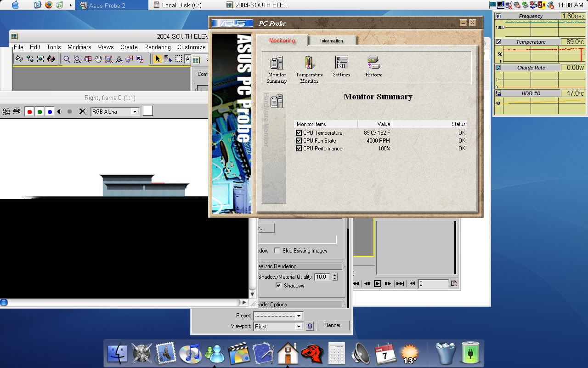
Task: Open iTunes from the dock
Action: (x=190, y=353)
